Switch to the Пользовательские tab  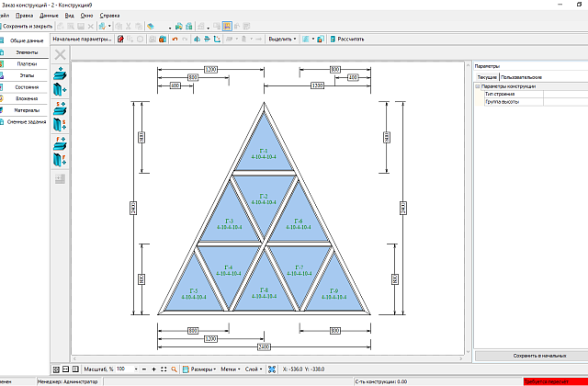tap(521, 77)
